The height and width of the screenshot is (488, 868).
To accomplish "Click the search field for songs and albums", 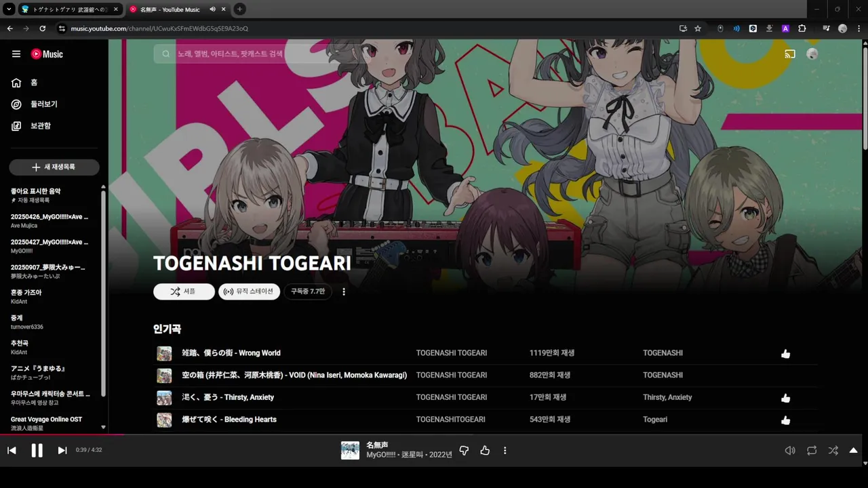I will tap(261, 54).
